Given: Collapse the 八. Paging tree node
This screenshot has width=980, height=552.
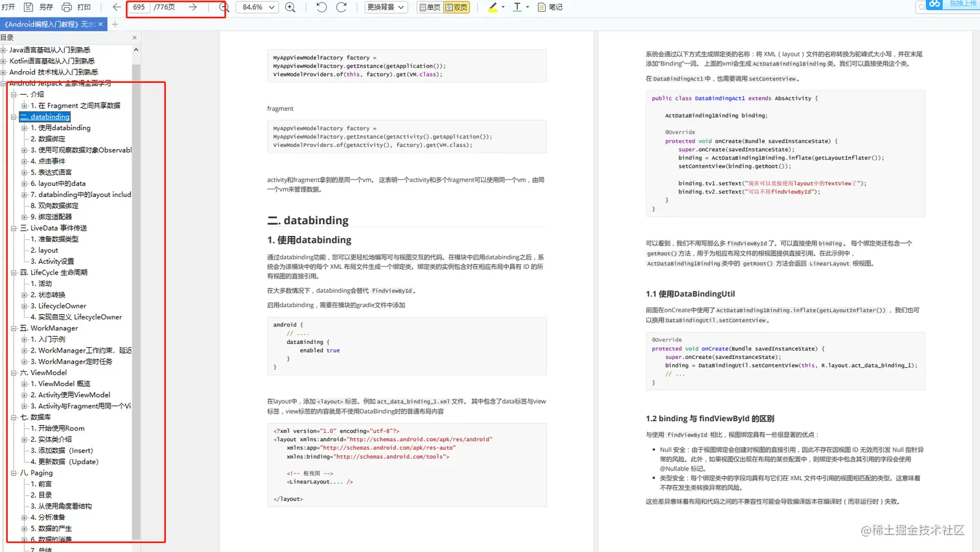Looking at the screenshot, I should (x=14, y=473).
